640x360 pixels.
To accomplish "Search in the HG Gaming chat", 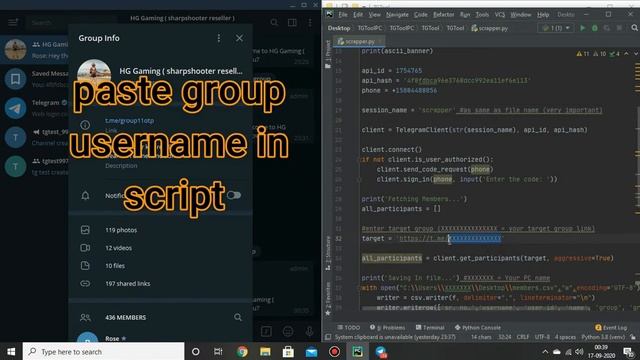I will coord(274,22).
